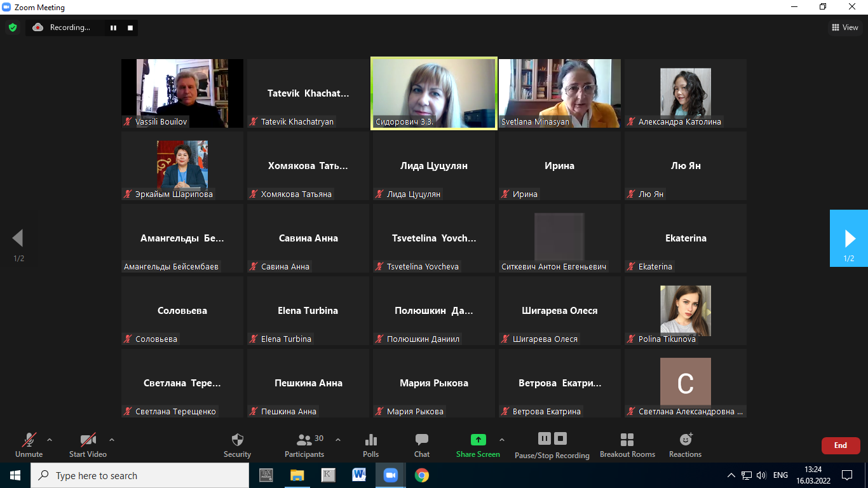Show hidden system tray icons

[731, 475]
